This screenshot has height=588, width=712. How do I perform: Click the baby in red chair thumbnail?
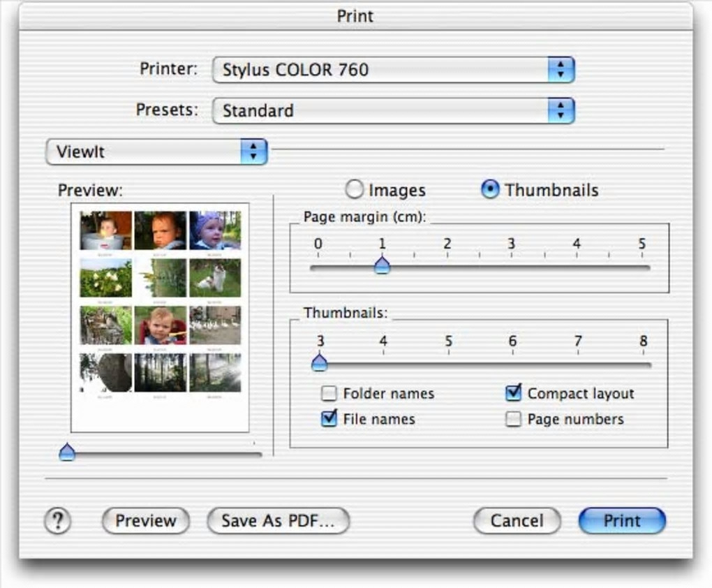(x=161, y=325)
